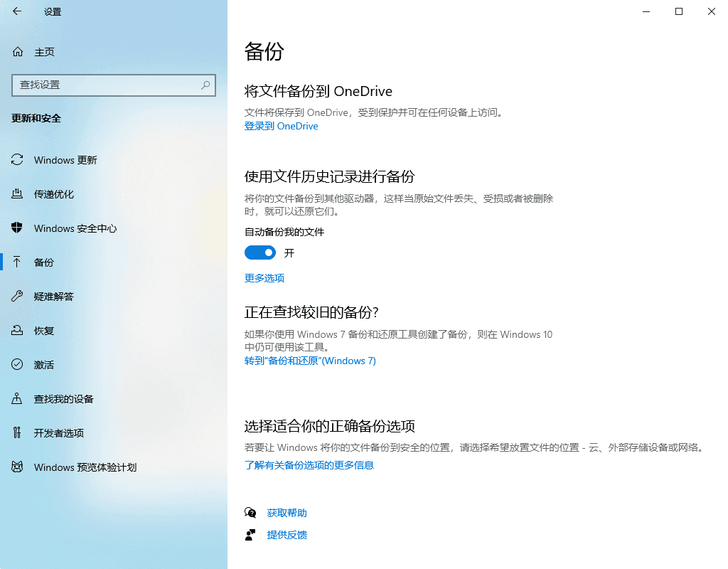Viewport: 728px width, 569px height.
Task: Click the back arrow icon
Action: point(17,11)
